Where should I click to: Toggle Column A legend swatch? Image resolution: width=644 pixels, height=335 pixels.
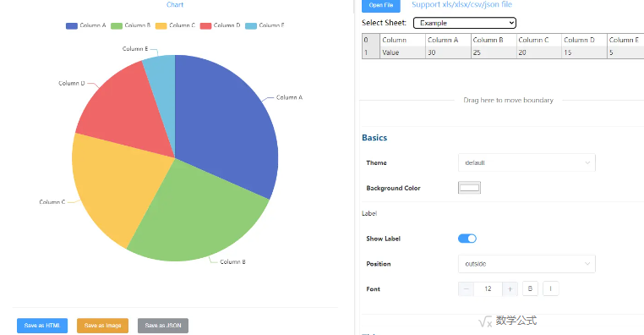point(72,26)
